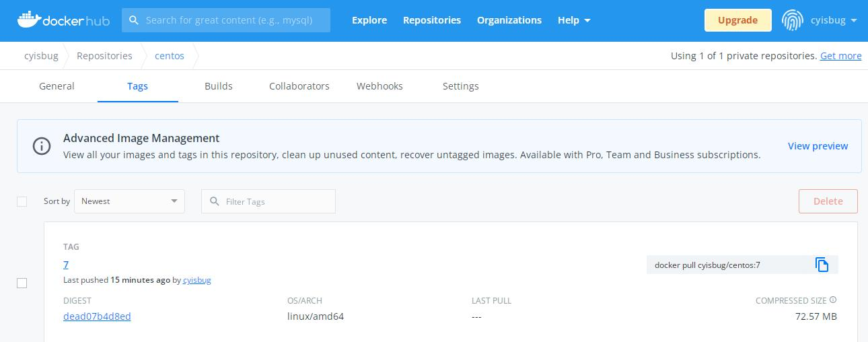The width and height of the screenshot is (868, 342).
Task: Expand the Help menu
Action: click(x=574, y=20)
